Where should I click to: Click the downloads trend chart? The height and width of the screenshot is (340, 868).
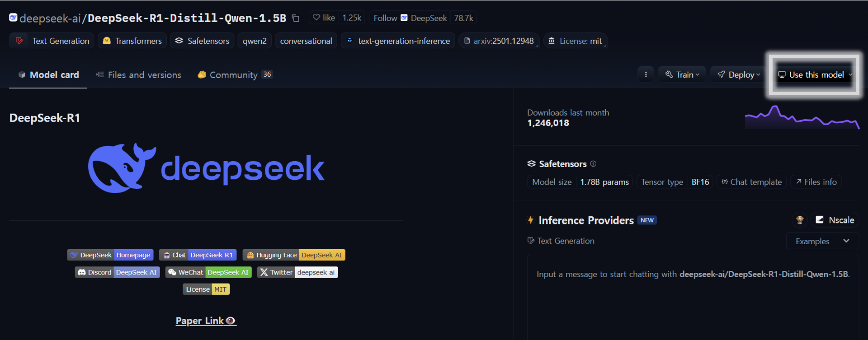coord(802,117)
